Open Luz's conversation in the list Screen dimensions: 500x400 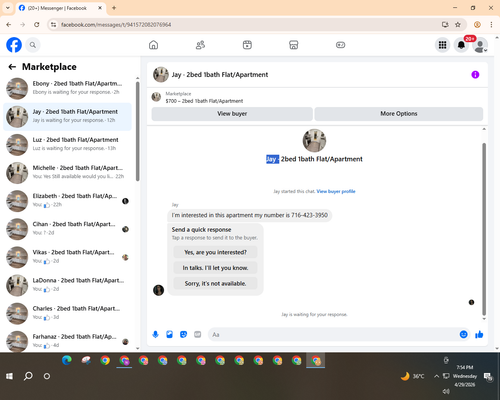[x=67, y=145]
